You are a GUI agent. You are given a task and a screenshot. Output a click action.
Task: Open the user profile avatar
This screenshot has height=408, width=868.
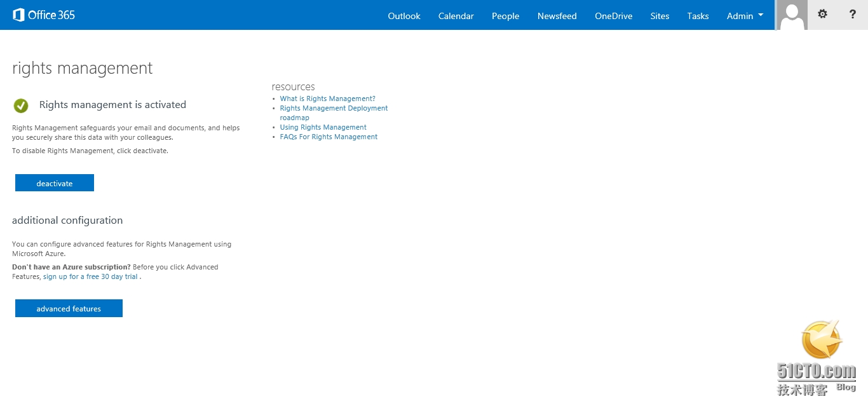point(792,15)
